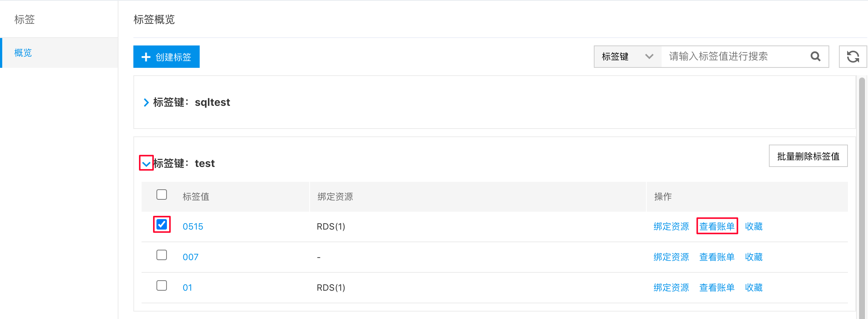Open 查看账单 for tag 0515
The width and height of the screenshot is (868, 319).
tap(717, 226)
